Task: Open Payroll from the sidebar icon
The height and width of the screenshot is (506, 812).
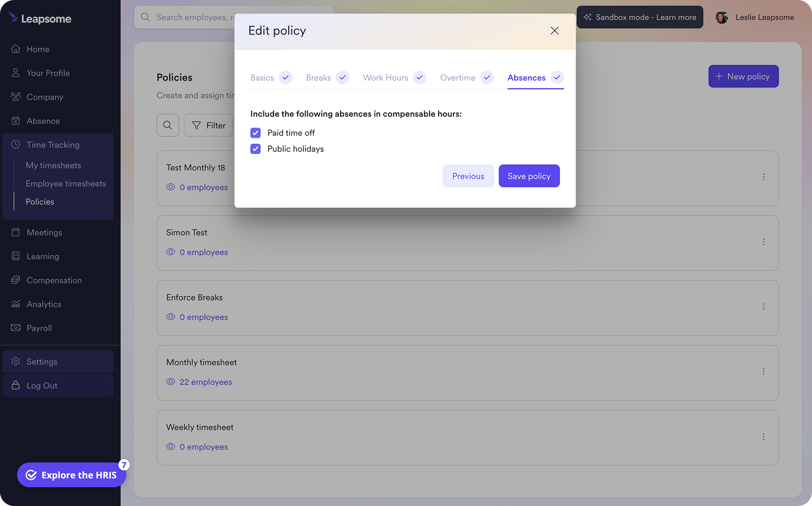Action: click(x=16, y=328)
